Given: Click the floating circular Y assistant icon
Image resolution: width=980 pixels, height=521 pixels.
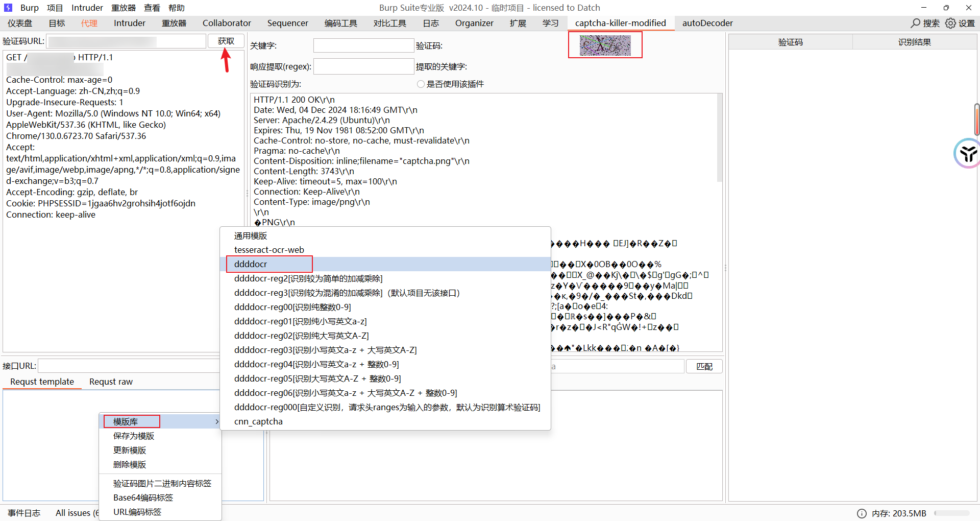Looking at the screenshot, I should point(967,153).
